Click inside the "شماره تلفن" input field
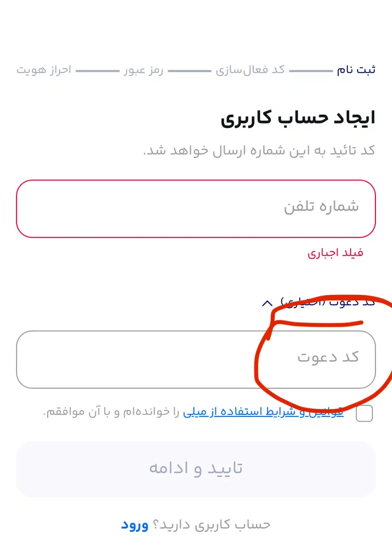The image size is (392, 558). click(196, 208)
